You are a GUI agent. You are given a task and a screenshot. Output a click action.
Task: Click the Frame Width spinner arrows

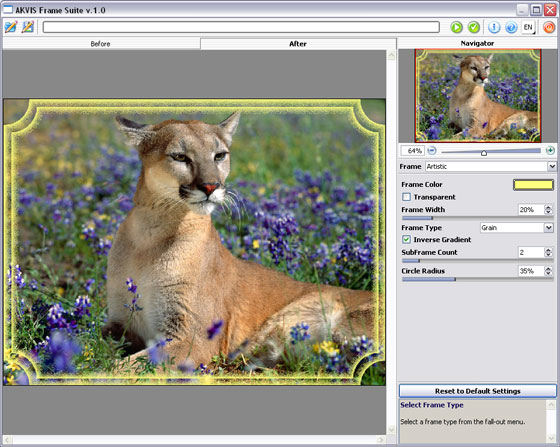548,210
